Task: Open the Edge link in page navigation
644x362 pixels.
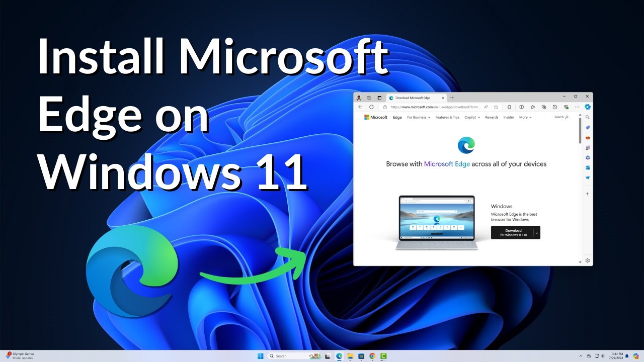Action: tap(397, 117)
